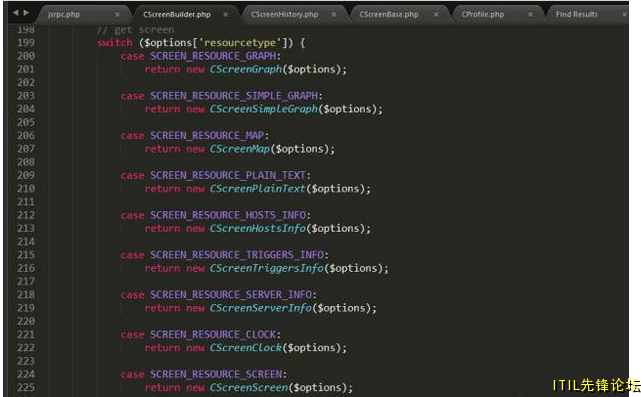The image size is (641, 397).
Task: Close the CScreenHistory.php tab
Action: (x=334, y=15)
